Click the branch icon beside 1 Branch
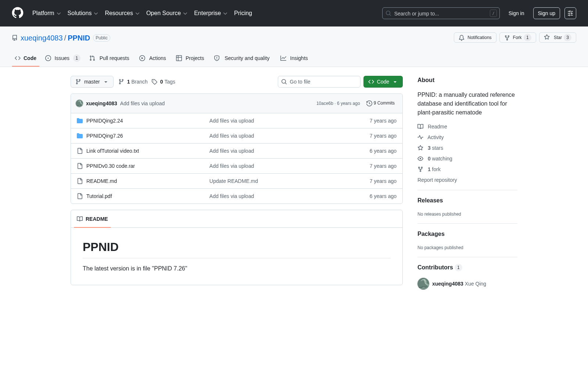The height and width of the screenshot is (368, 588). coord(121,82)
